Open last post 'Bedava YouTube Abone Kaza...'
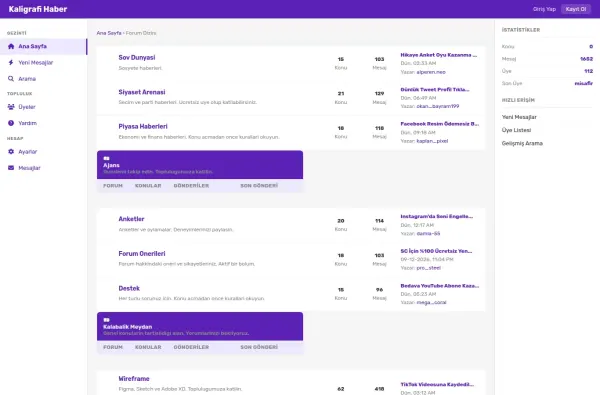This screenshot has height=395, width=600. 440,286
